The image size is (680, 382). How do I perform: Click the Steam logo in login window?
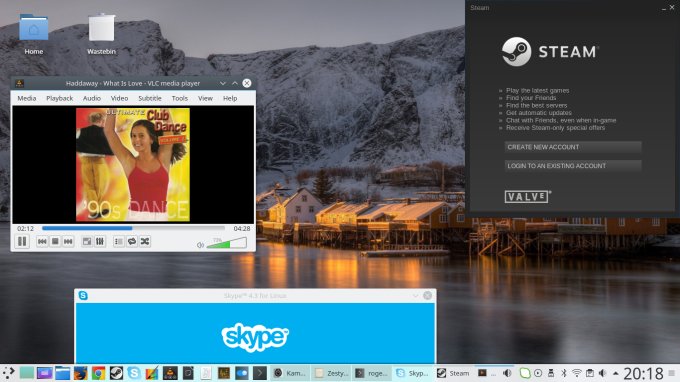coord(551,52)
